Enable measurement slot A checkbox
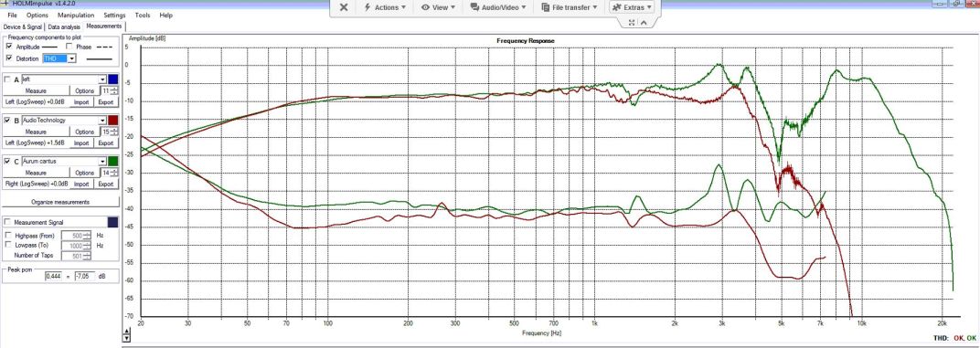The width and height of the screenshot is (980, 348). click(x=7, y=80)
